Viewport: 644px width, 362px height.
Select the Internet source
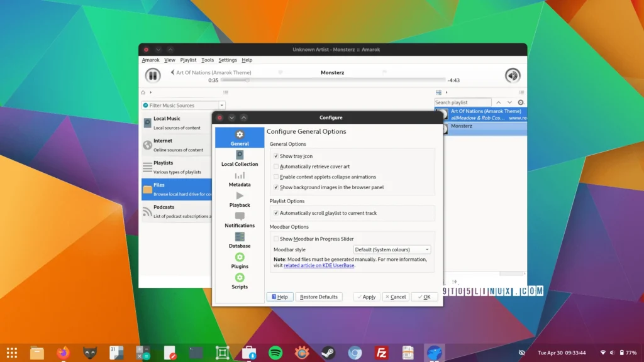pyautogui.click(x=177, y=145)
